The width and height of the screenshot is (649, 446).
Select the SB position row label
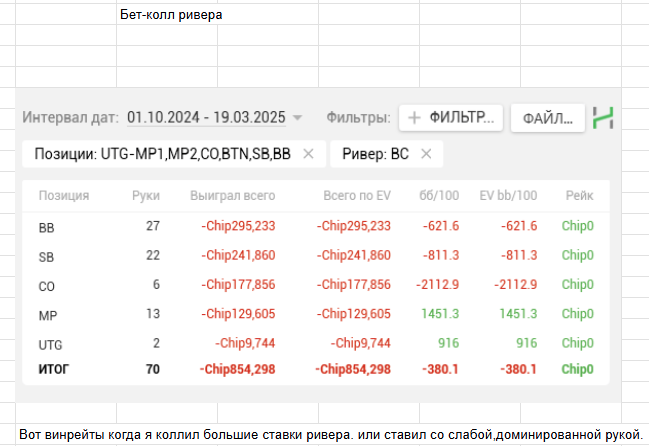[46, 257]
